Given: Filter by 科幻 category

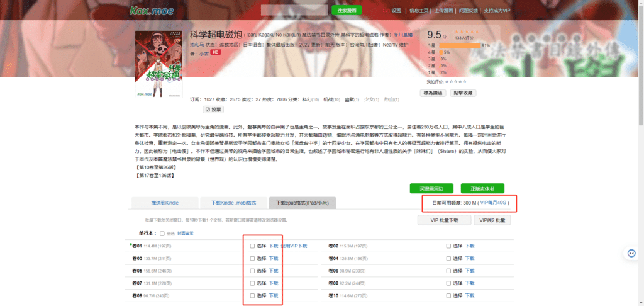Looking at the screenshot, I should pos(306,99).
